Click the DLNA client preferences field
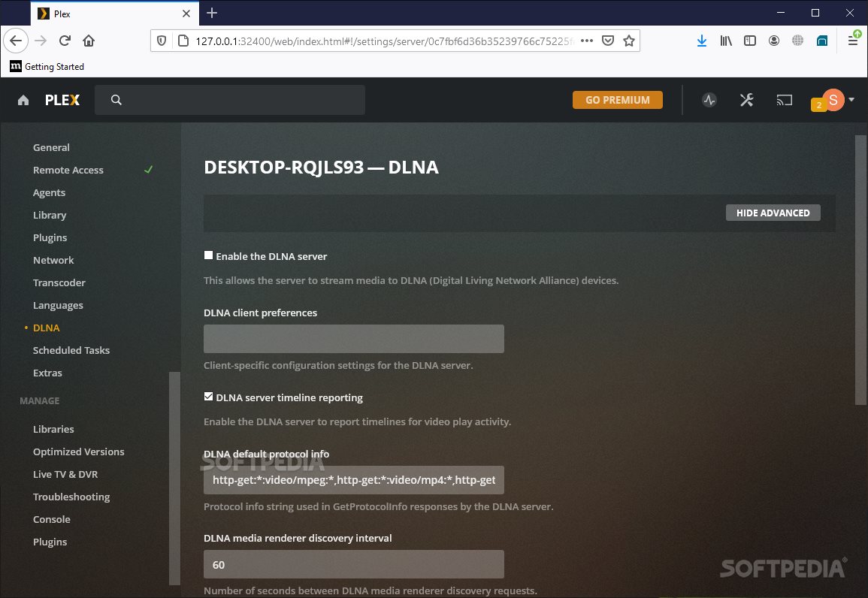868x598 pixels. tap(354, 339)
